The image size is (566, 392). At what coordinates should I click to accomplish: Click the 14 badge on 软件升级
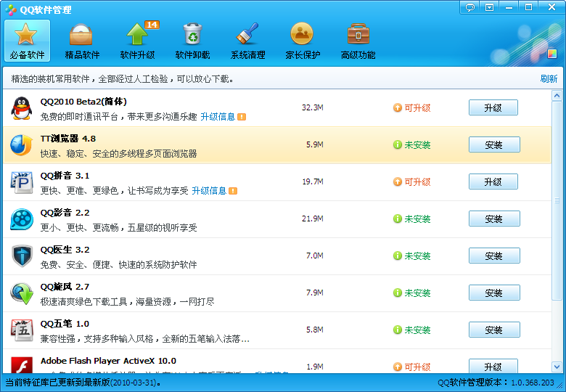(152, 25)
